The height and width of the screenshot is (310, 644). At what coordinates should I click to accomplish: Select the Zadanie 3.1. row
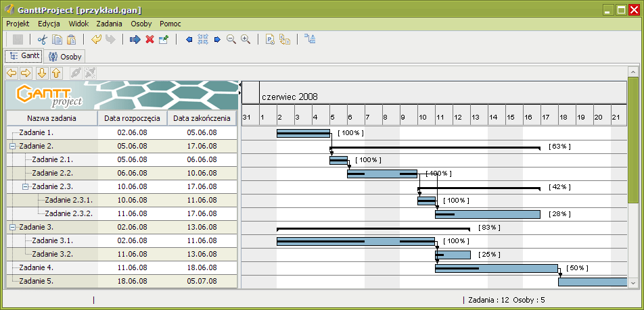122,240
